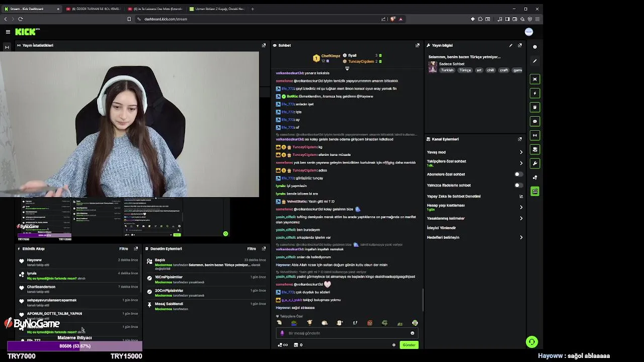Click the chill stream tag
644x362 pixels.
point(491,70)
